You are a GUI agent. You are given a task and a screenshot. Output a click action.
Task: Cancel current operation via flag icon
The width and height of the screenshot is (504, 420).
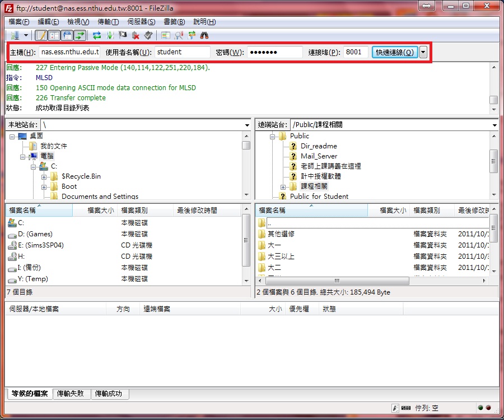coord(123,35)
